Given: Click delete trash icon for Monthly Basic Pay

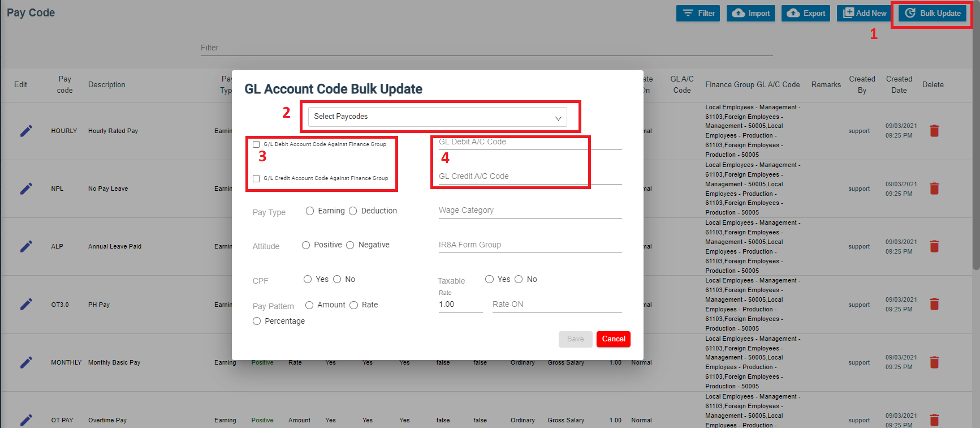Looking at the screenshot, I should tap(934, 362).
